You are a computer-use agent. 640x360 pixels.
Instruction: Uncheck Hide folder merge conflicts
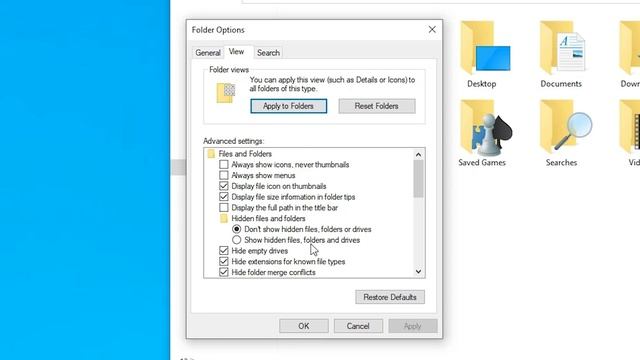pyautogui.click(x=224, y=272)
